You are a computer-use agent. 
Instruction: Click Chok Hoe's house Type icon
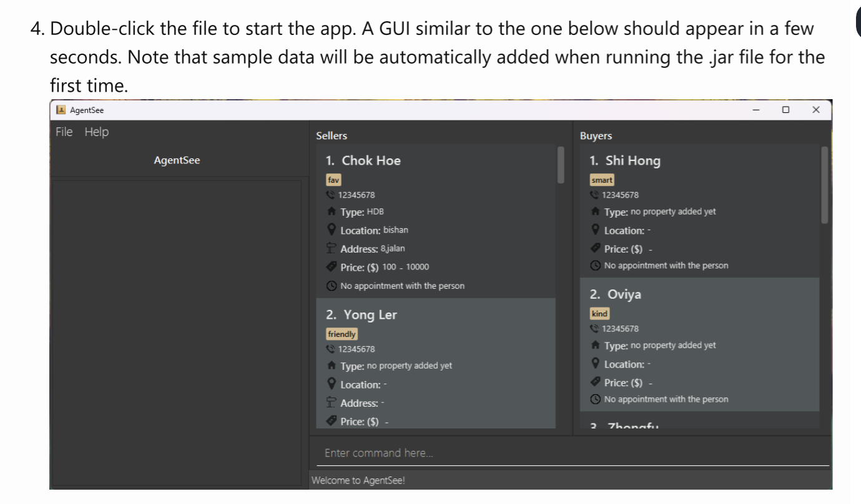pyautogui.click(x=332, y=212)
